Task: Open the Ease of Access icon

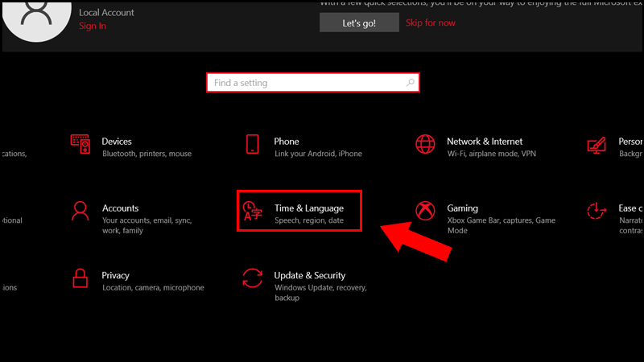Action: 597,211
